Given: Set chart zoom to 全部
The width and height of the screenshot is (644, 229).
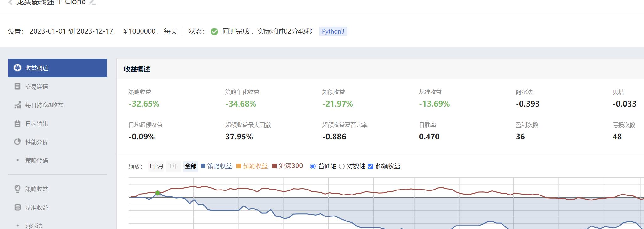Looking at the screenshot, I should (191, 166).
